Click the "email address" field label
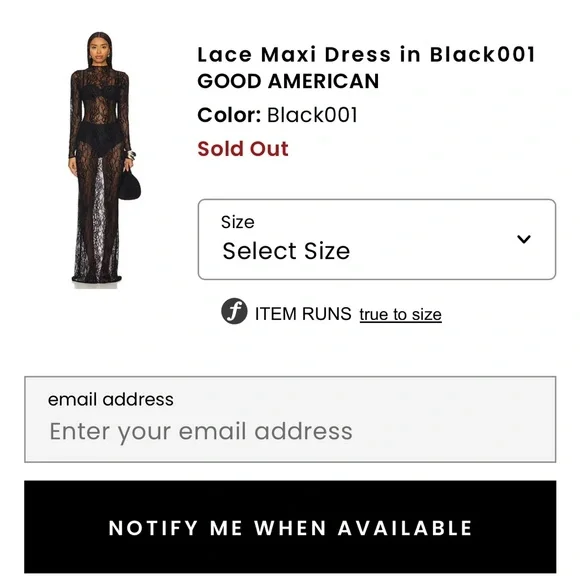This screenshot has height=580, width=580. tap(111, 399)
